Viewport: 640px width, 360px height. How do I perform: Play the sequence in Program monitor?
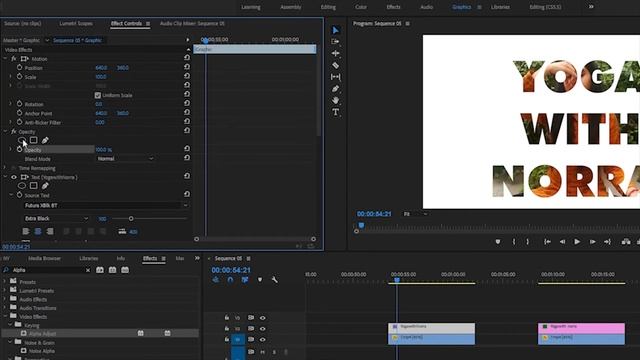(577, 242)
